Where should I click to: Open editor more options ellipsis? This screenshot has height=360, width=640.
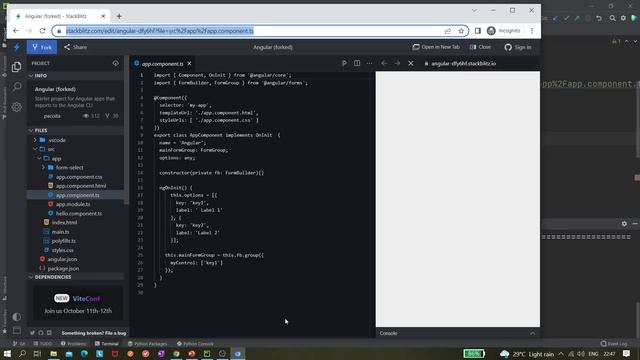click(x=369, y=63)
